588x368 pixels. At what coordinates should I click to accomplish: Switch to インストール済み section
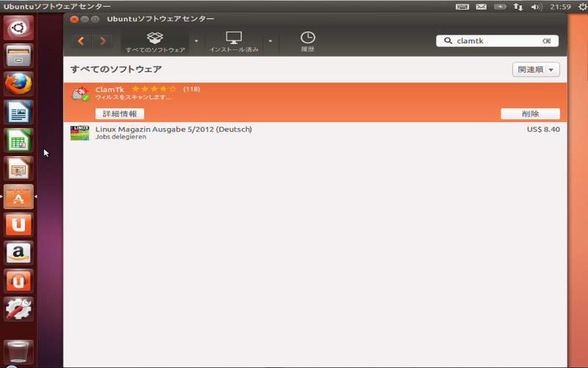pos(234,42)
